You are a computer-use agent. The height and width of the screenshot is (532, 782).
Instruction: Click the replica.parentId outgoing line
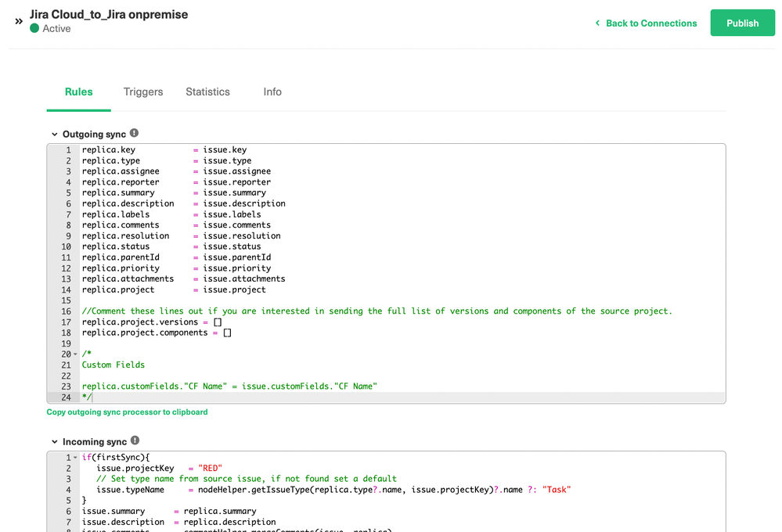click(176, 257)
